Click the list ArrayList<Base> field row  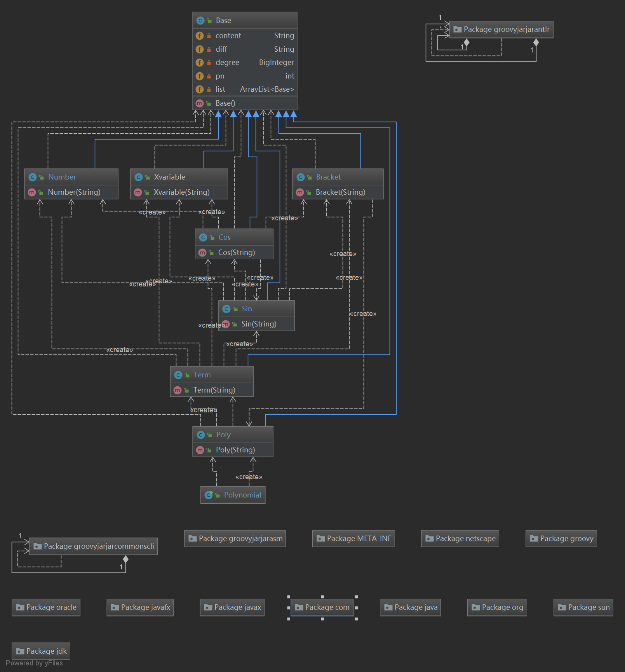[245, 89]
